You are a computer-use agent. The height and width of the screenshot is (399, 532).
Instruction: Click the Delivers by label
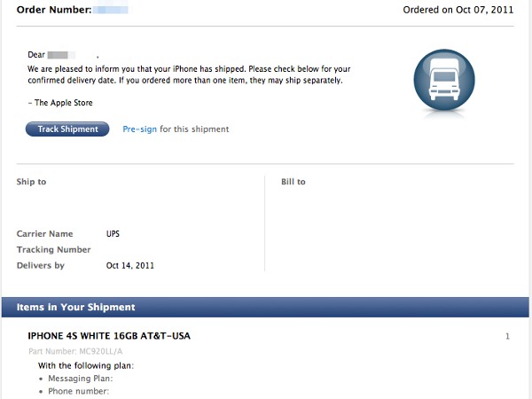41,266
